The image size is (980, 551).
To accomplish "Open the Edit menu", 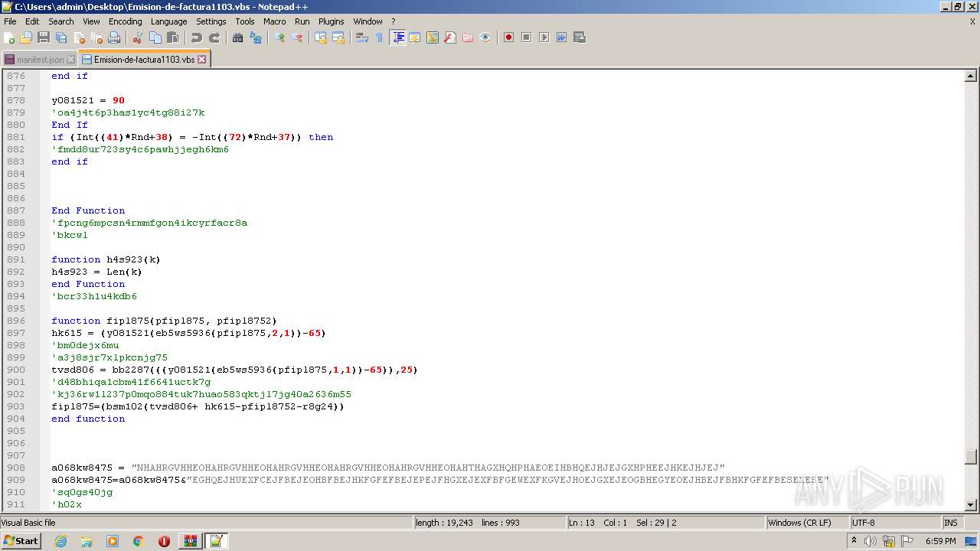I will click(32, 21).
